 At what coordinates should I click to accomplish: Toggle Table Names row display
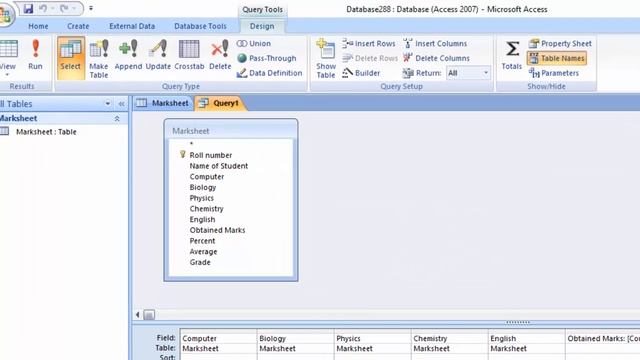(x=557, y=58)
